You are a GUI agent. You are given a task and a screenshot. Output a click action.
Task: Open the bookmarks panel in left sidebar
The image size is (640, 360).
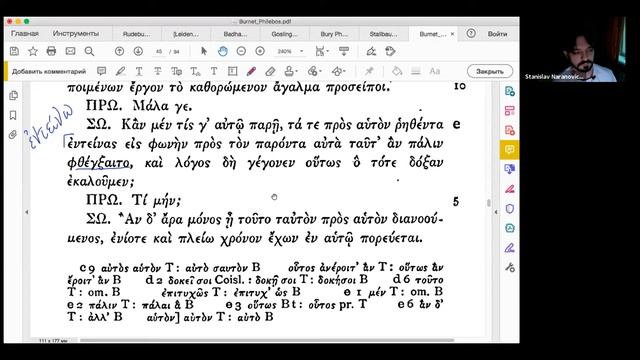coord(13,115)
